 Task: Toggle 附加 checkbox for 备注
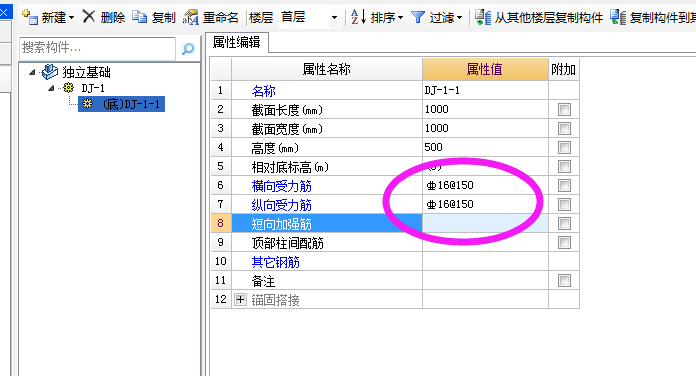coord(564,281)
